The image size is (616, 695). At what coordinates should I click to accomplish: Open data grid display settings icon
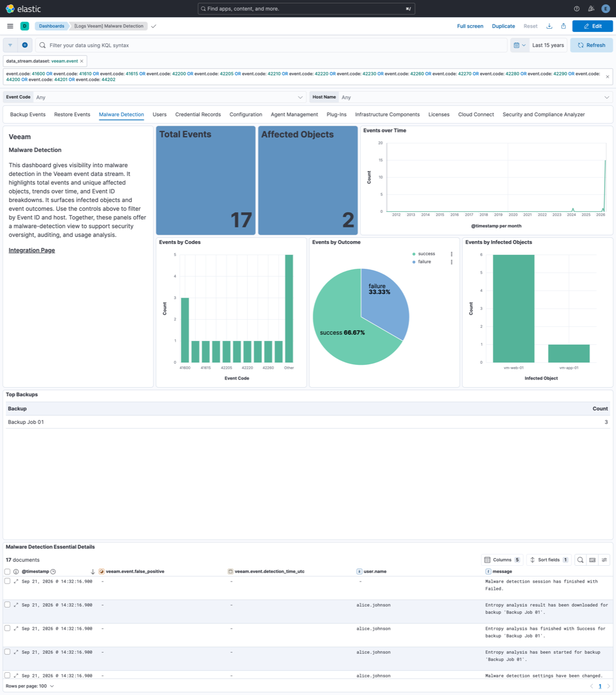click(604, 560)
